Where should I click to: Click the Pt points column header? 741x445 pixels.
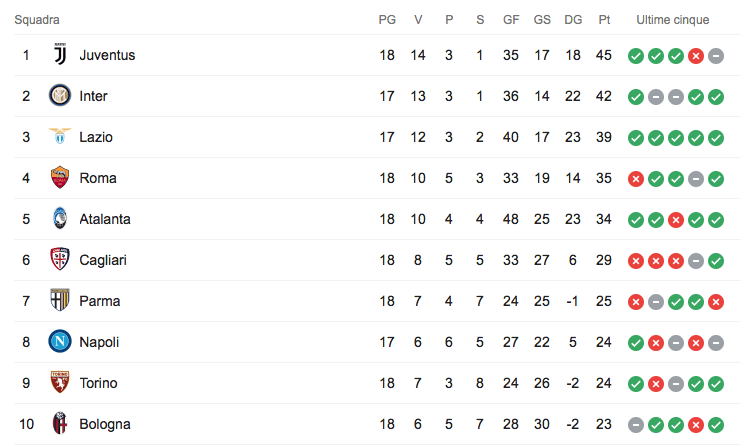pos(604,20)
